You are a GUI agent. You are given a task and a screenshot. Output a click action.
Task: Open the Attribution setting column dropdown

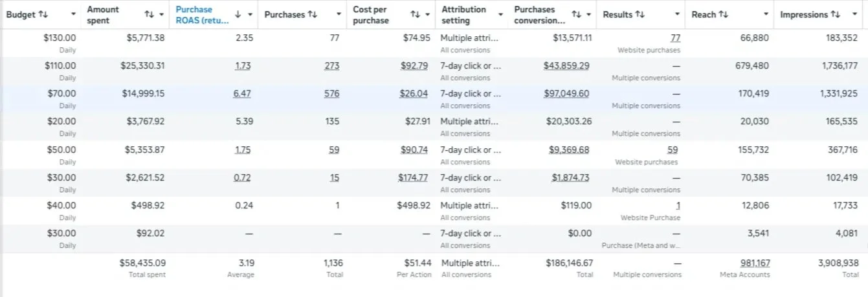tap(500, 14)
